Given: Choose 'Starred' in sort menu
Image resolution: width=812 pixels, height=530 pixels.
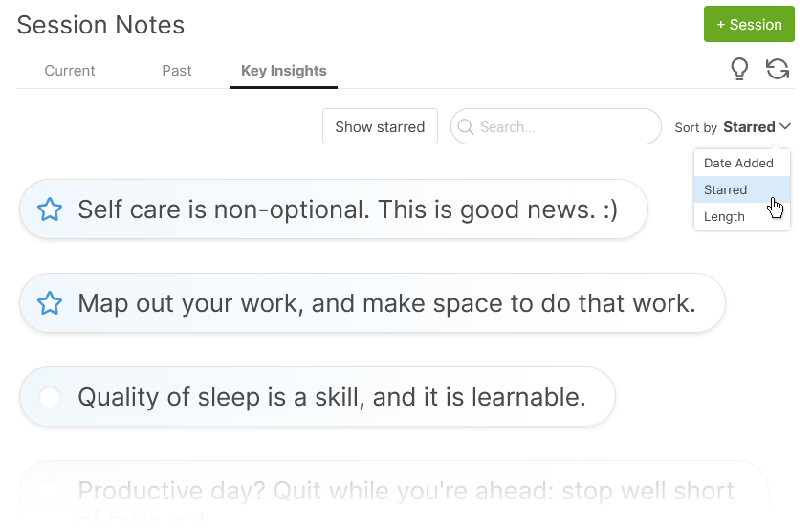Looking at the screenshot, I should (726, 189).
